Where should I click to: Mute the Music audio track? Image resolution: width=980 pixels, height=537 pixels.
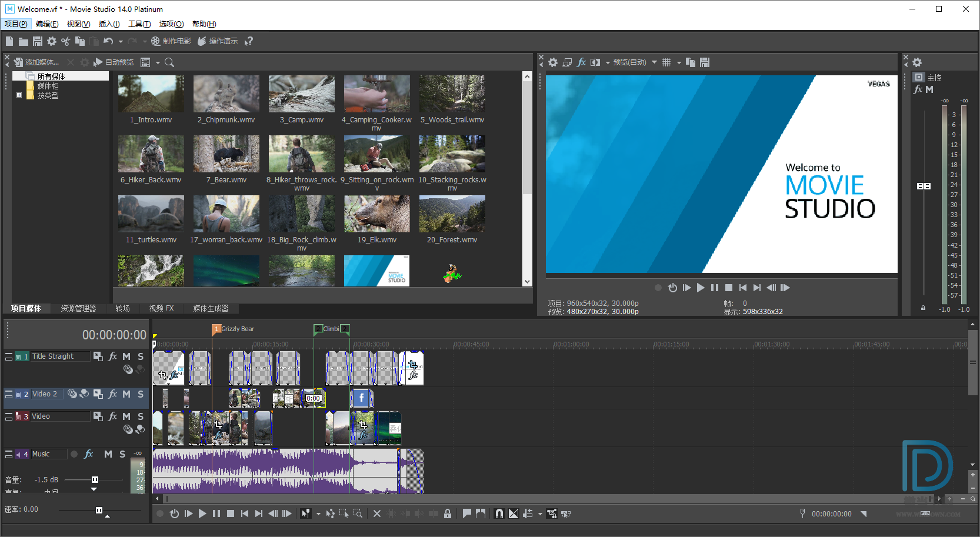(108, 454)
